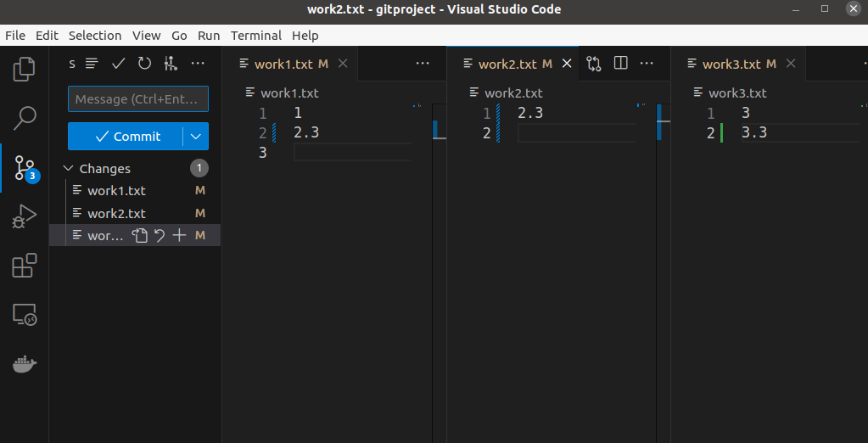Open the Help menu
This screenshot has height=443, width=868.
(305, 36)
